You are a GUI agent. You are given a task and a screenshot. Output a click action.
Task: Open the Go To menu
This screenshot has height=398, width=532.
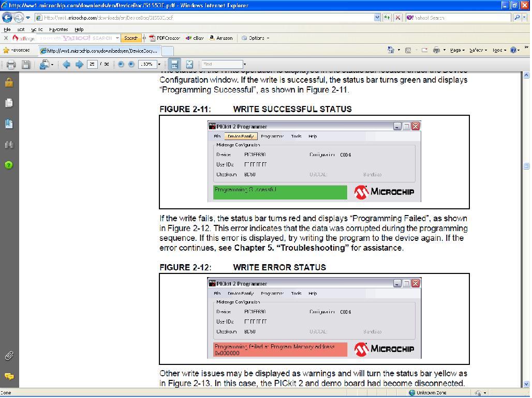click(x=37, y=29)
